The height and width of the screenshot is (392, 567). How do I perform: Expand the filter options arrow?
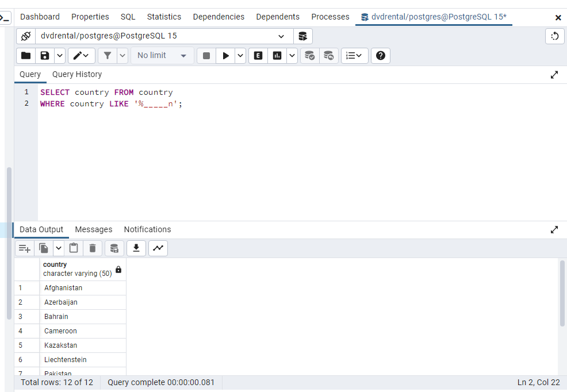pyautogui.click(x=122, y=56)
